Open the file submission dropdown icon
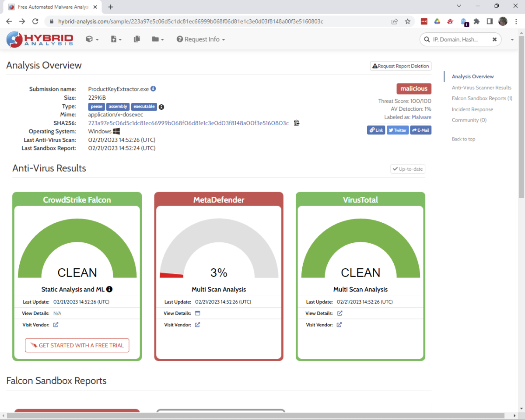Viewport: 525px width, 420px height. (x=116, y=39)
